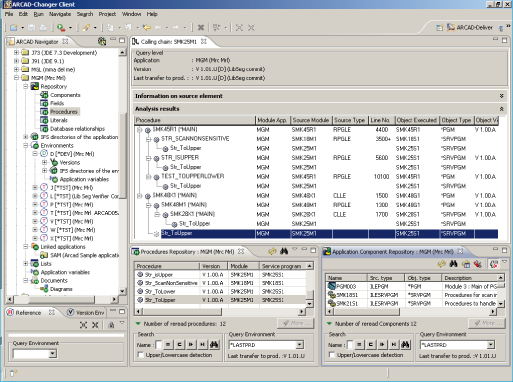Collapse the SMK45R1 (*MAIN) row in results
The width and height of the screenshot is (513, 382).
click(x=140, y=130)
